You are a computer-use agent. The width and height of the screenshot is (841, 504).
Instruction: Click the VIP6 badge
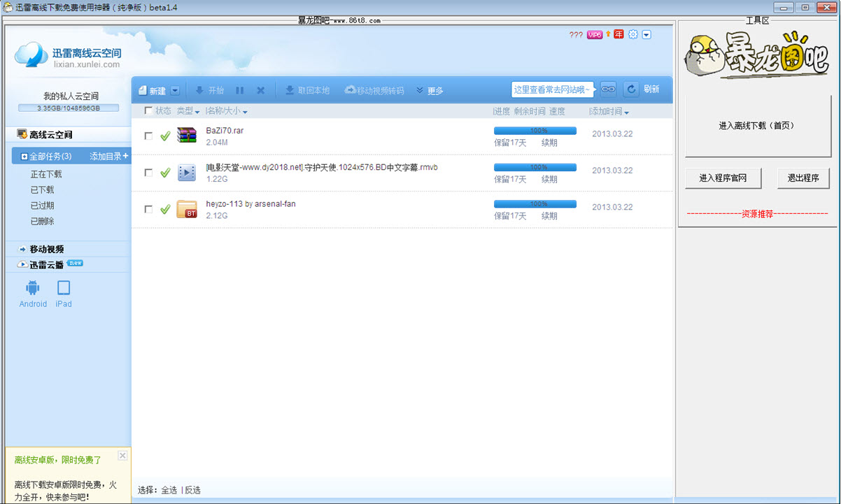click(x=595, y=34)
